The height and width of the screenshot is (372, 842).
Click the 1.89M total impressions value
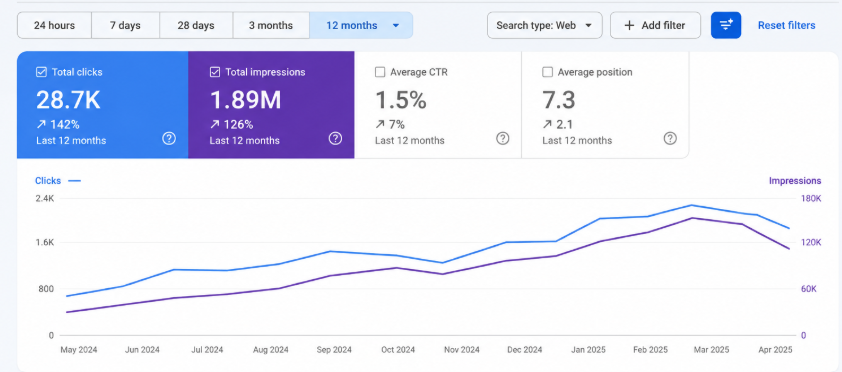pyautogui.click(x=245, y=100)
